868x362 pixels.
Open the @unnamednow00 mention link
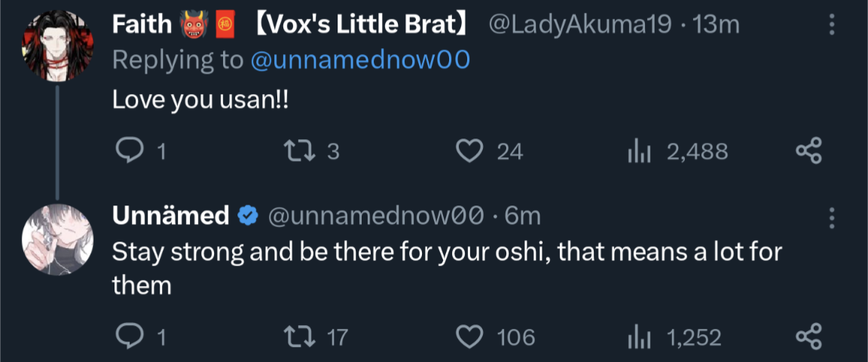[x=359, y=60]
